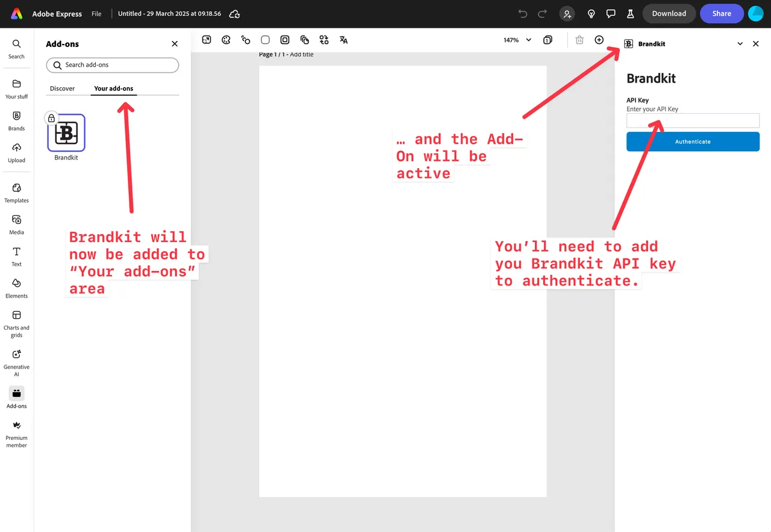Open the background color square
The height and width of the screenshot is (532, 771).
click(265, 40)
